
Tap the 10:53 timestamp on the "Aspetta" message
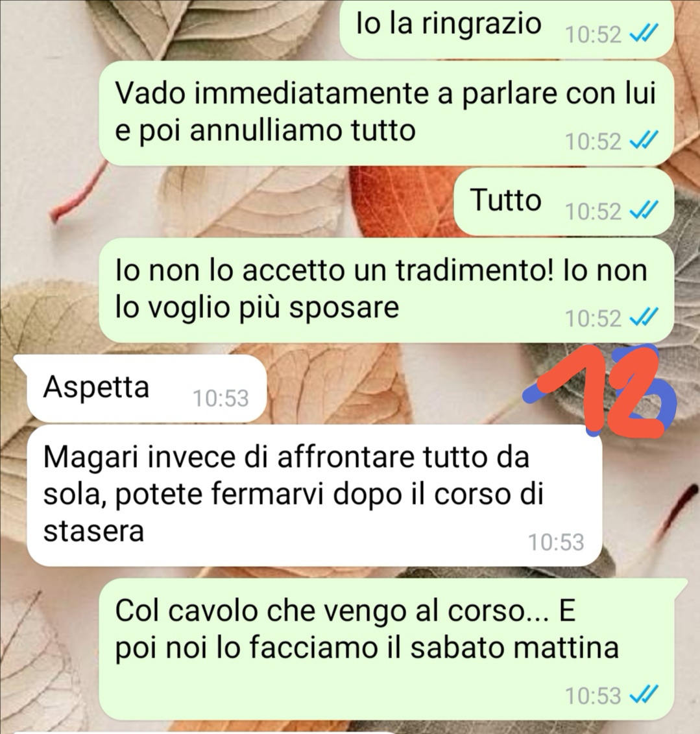tap(221, 398)
